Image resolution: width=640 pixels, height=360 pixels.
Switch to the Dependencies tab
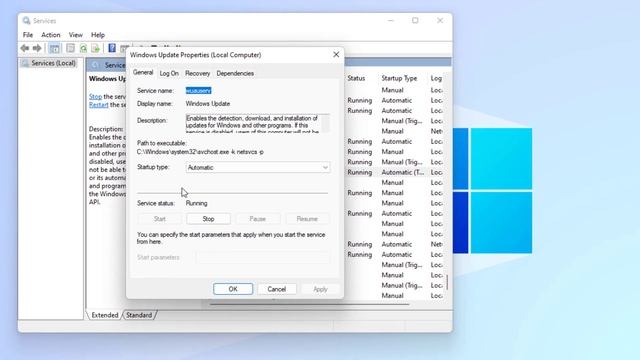235,73
